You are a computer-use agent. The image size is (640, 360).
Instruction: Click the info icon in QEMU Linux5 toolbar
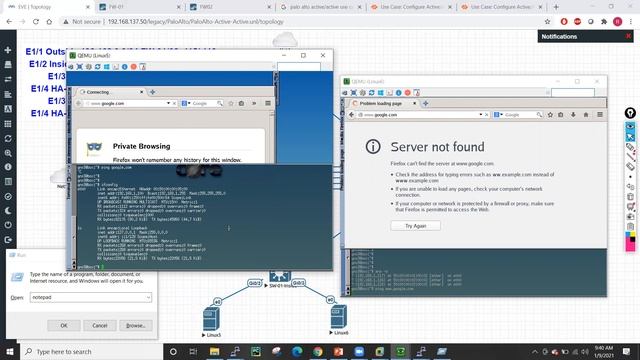[124, 67]
